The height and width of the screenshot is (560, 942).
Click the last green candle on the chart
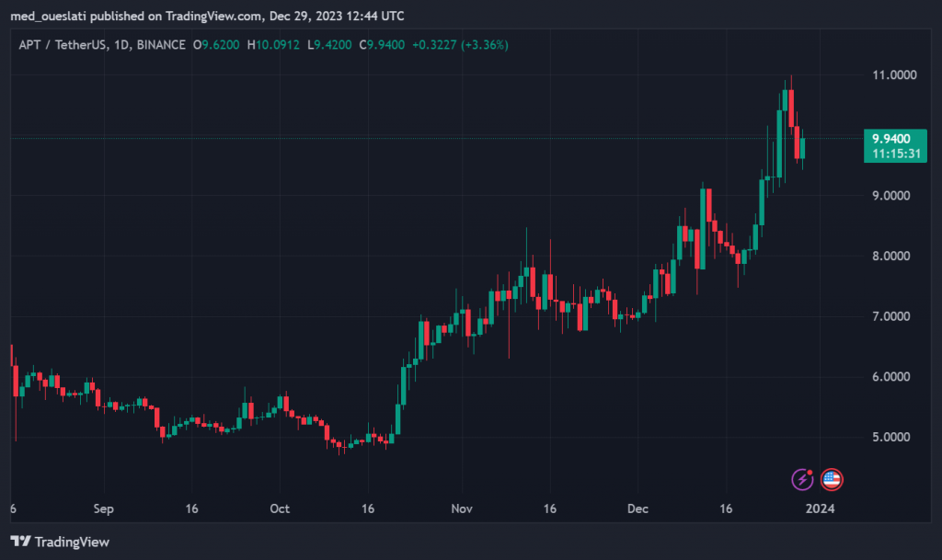tap(803, 147)
